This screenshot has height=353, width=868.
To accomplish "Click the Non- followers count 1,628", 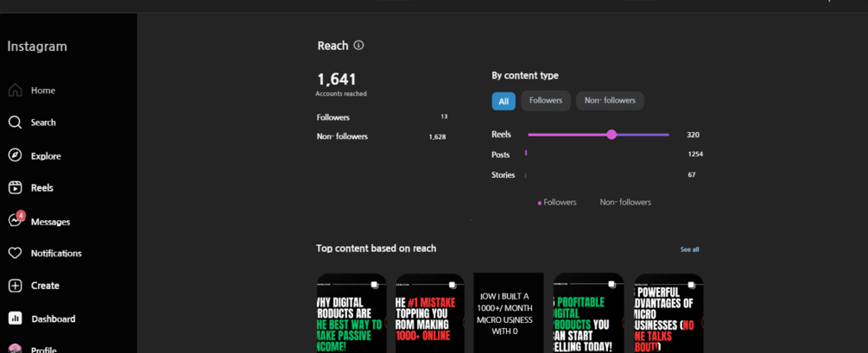I will [x=437, y=136].
